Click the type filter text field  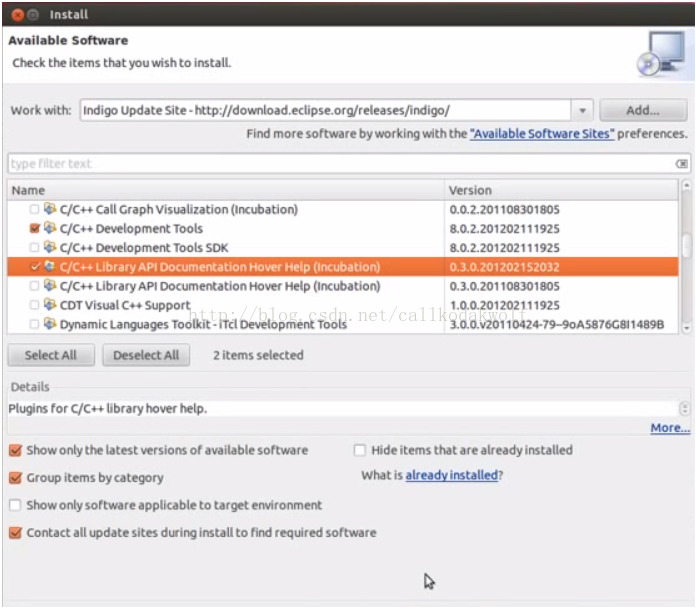tap(342, 164)
